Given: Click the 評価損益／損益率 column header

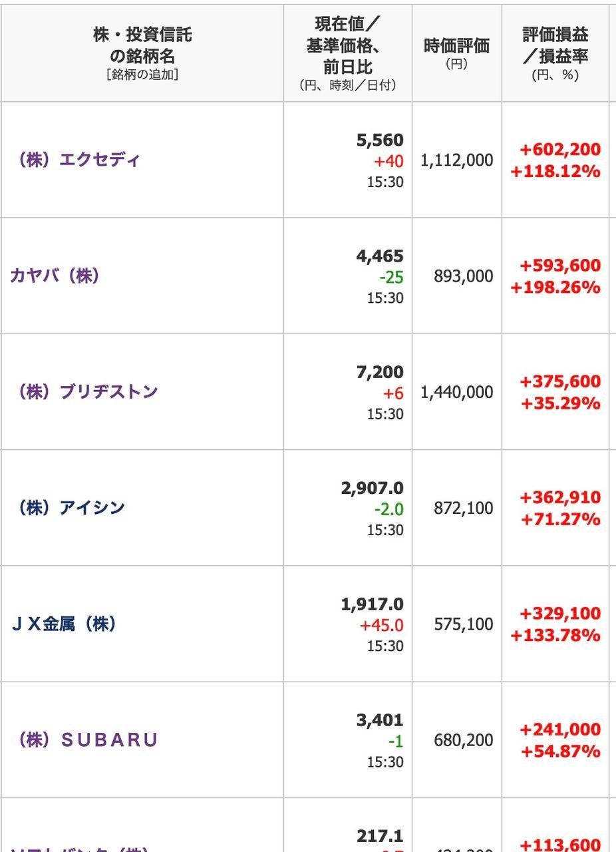Looking at the screenshot, I should (x=555, y=45).
